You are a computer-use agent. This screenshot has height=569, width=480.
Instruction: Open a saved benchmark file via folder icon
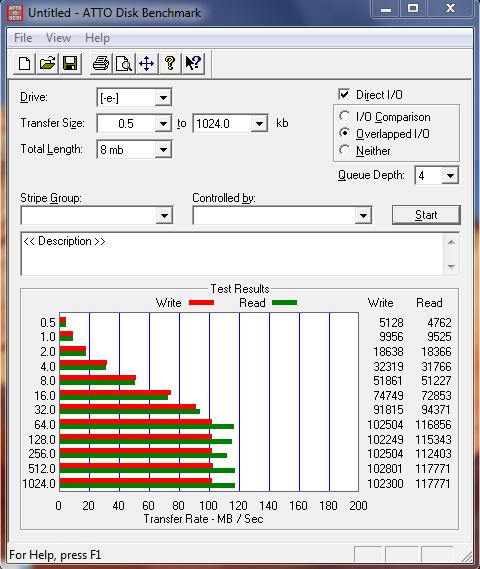(47, 64)
